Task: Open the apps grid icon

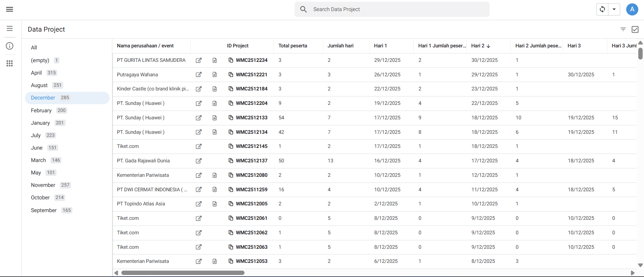Action: coord(10,63)
